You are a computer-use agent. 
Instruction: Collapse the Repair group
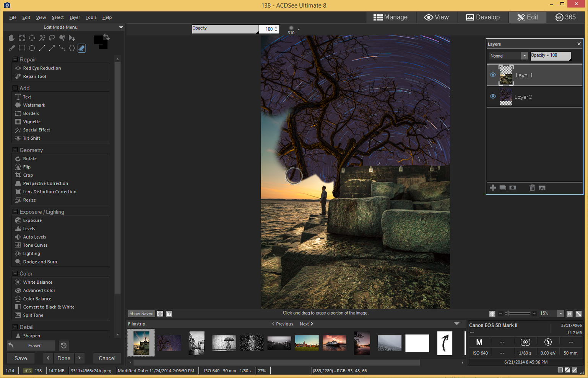coord(15,59)
